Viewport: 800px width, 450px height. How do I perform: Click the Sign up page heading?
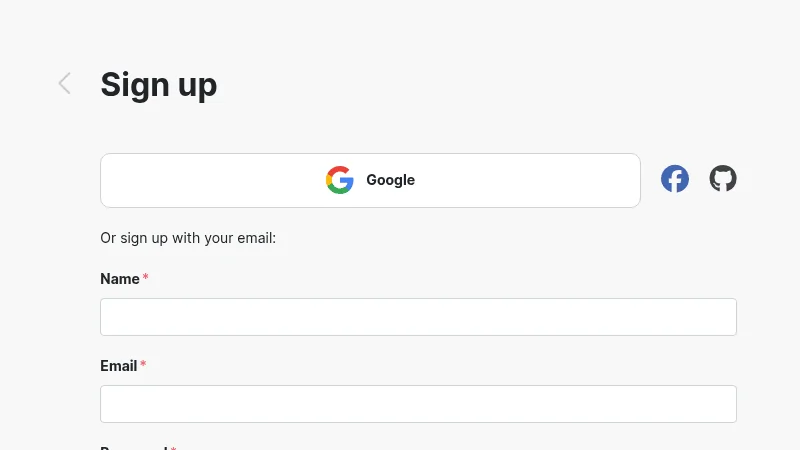point(159,85)
